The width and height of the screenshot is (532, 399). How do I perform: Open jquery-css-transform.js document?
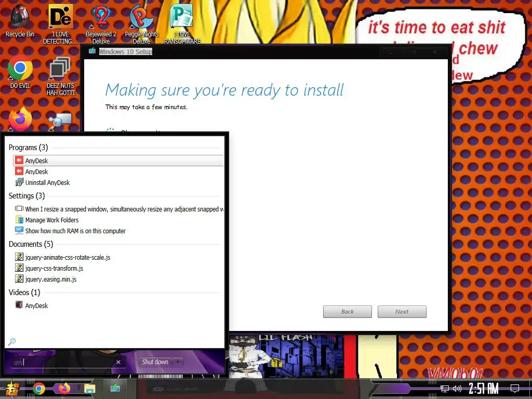118,268
